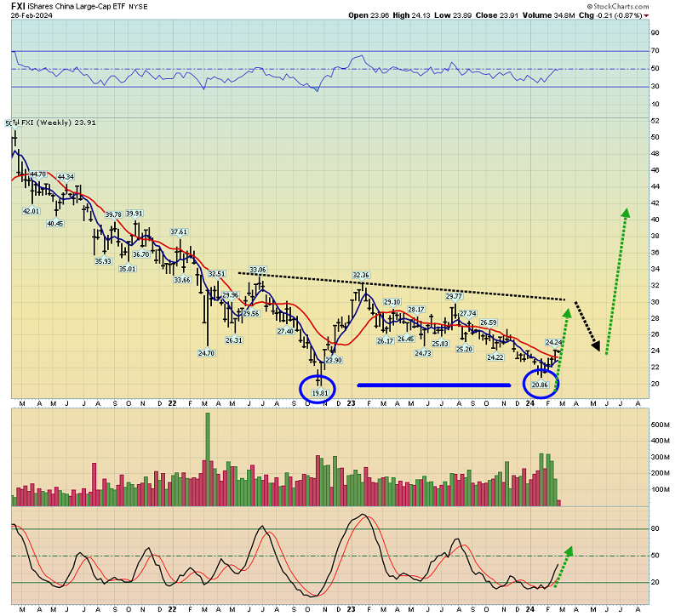Viewport: 681px width, 616px height.
Task: Click the Low 23.89 value
Action: pos(453,15)
